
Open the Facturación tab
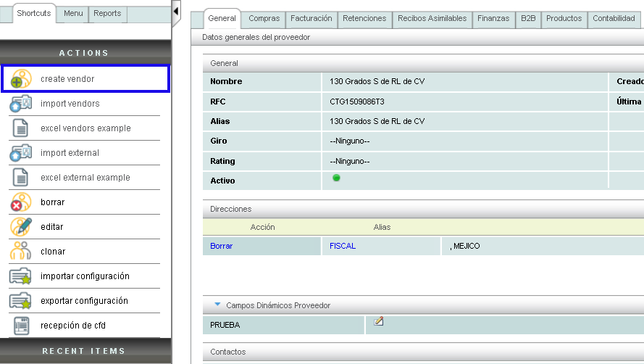pos(311,19)
